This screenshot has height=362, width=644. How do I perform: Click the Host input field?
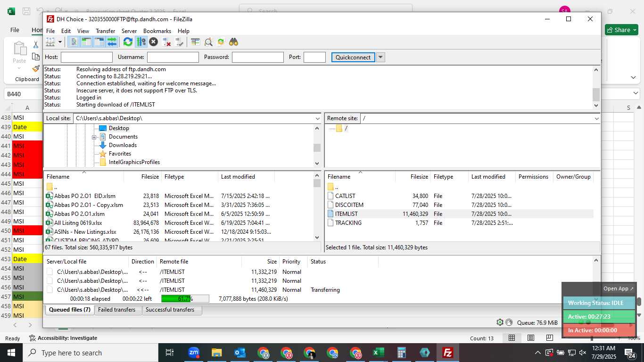tap(87, 57)
